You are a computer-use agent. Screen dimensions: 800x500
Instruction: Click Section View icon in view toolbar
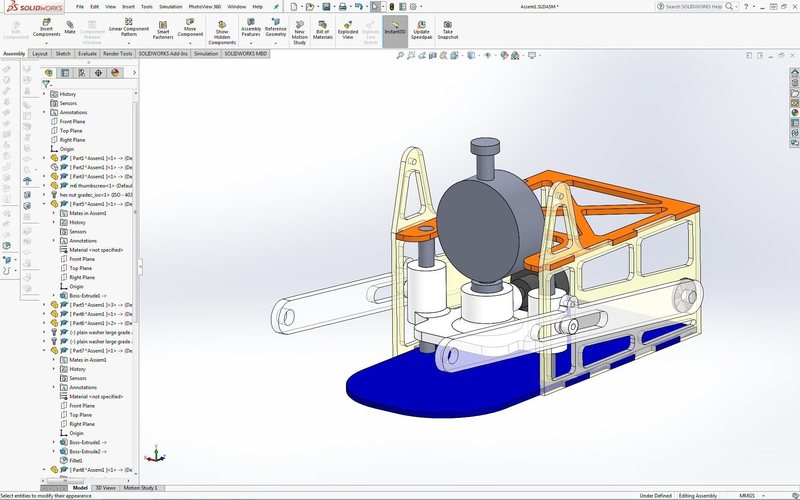pos(433,55)
